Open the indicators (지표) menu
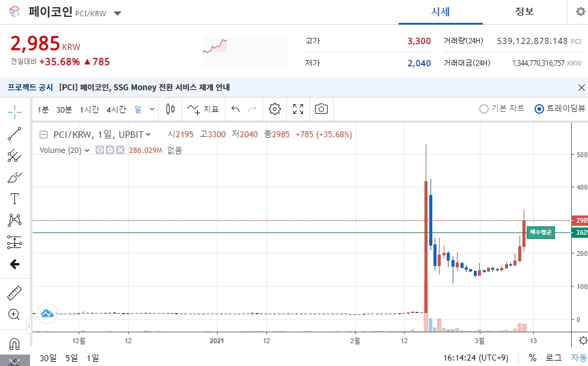 [x=203, y=109]
